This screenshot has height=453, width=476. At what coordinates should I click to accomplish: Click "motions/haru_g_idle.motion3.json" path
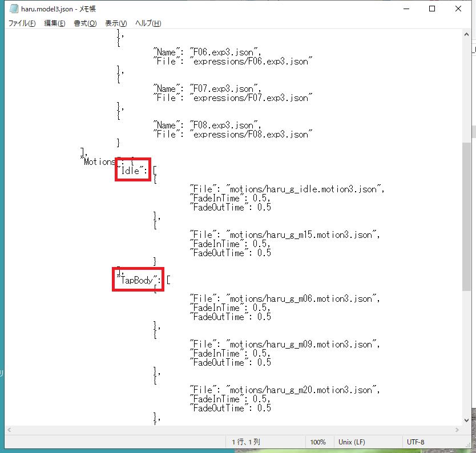[304, 189]
